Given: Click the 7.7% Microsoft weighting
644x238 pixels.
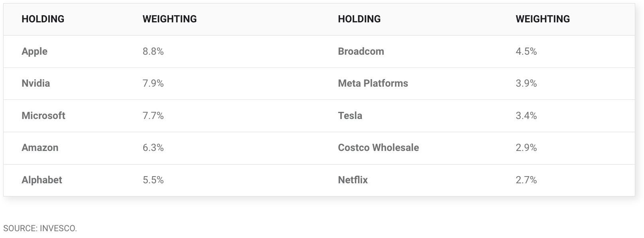Looking at the screenshot, I should tap(153, 116).
